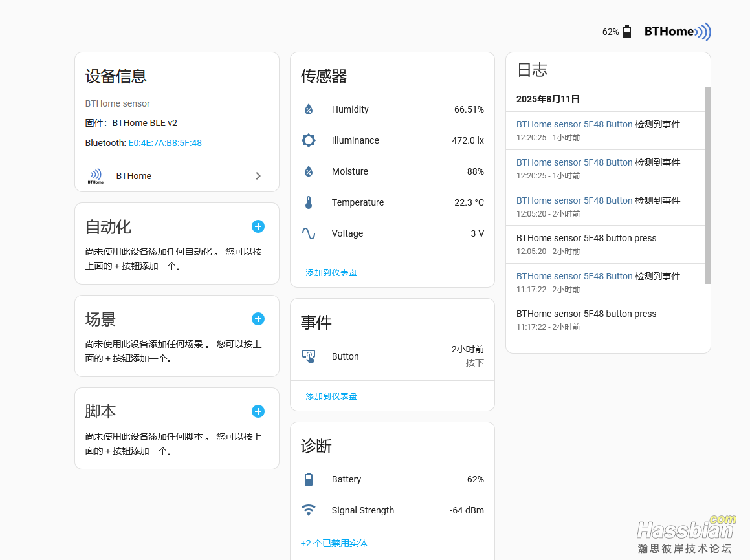Click the BTHome logo in the header
750x560 pixels.
(678, 32)
